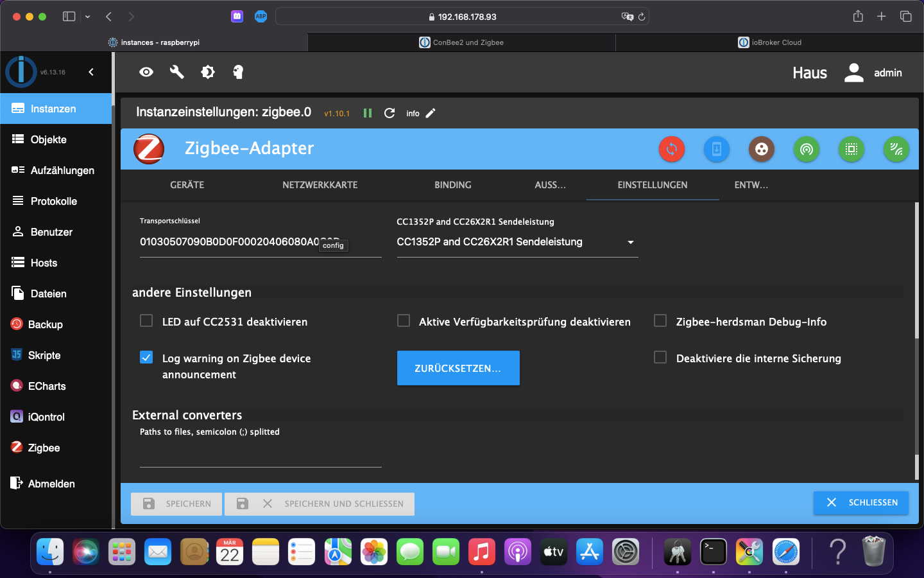Open a new Safari tab with plus icon
This screenshot has height=578, width=924.
882,17
